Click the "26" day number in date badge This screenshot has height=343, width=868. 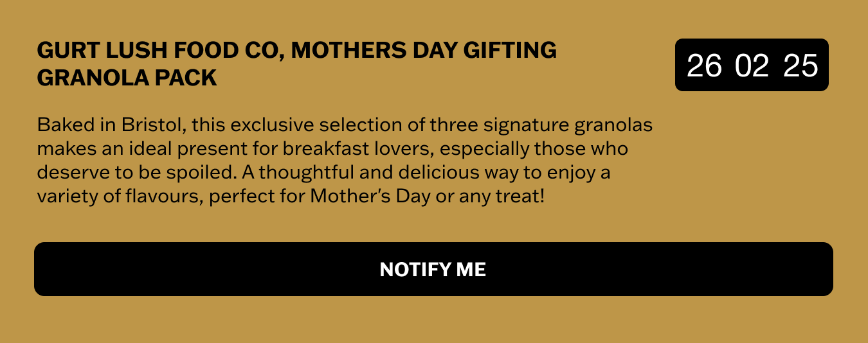click(x=705, y=66)
